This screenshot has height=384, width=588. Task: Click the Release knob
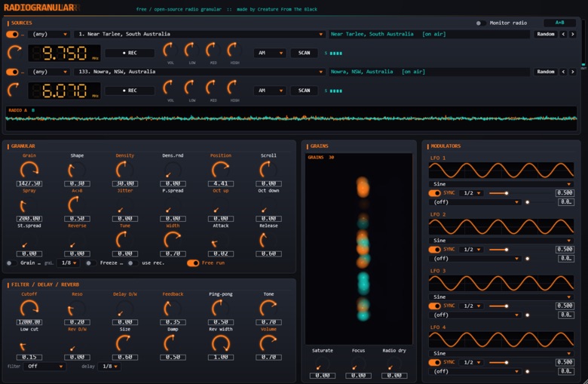[x=268, y=240]
